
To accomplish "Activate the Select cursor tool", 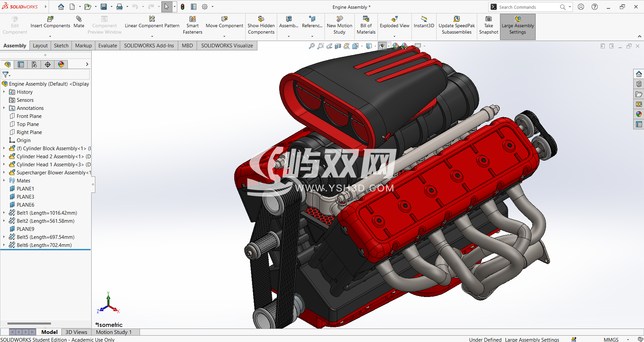I will coord(167,7).
